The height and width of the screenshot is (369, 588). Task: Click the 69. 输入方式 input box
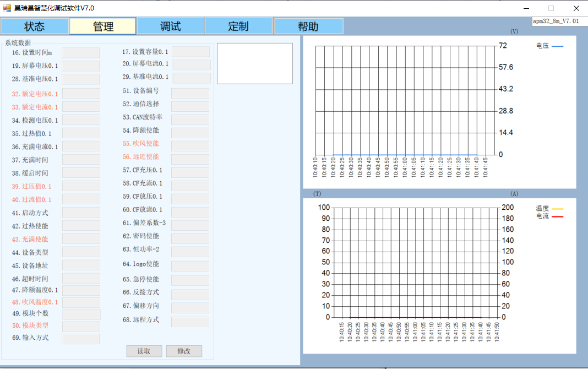(81, 339)
